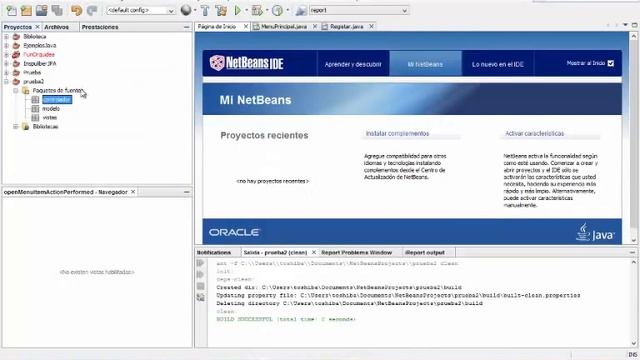The width and height of the screenshot is (640, 360).
Task: Click the start page vertical scrollbar
Action: (x=633, y=139)
